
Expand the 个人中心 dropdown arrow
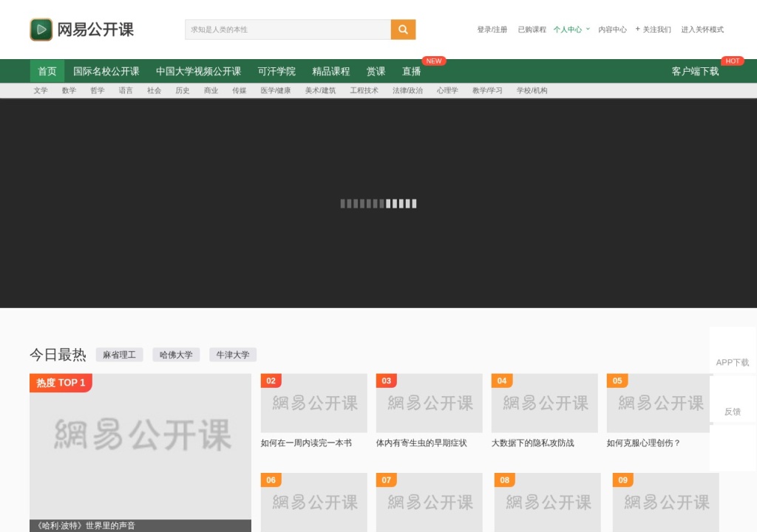tap(588, 29)
